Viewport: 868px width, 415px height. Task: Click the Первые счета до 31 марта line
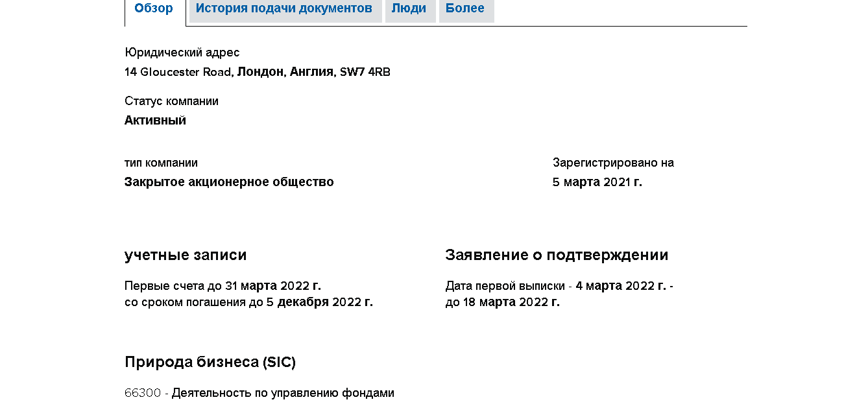click(223, 286)
